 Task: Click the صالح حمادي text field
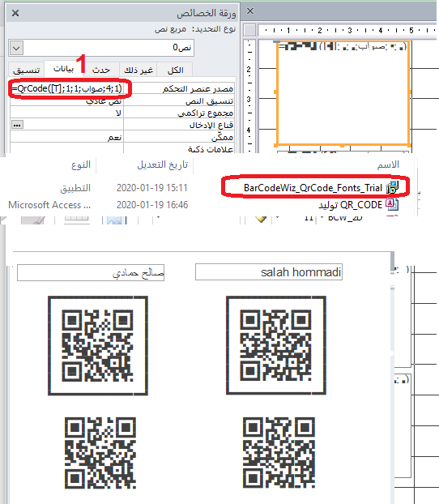(x=91, y=272)
